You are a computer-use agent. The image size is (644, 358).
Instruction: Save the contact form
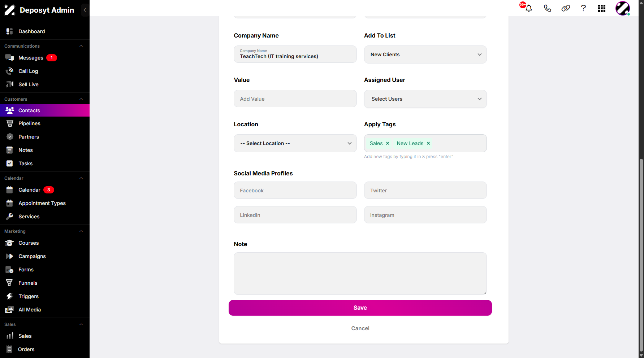coord(360,308)
